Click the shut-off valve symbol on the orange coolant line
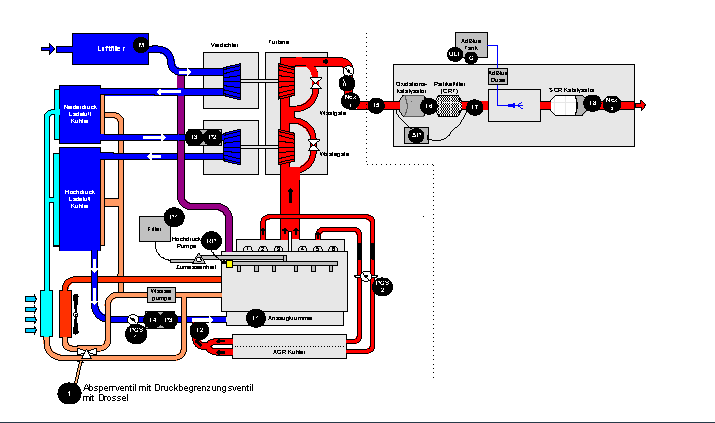 click(x=86, y=353)
